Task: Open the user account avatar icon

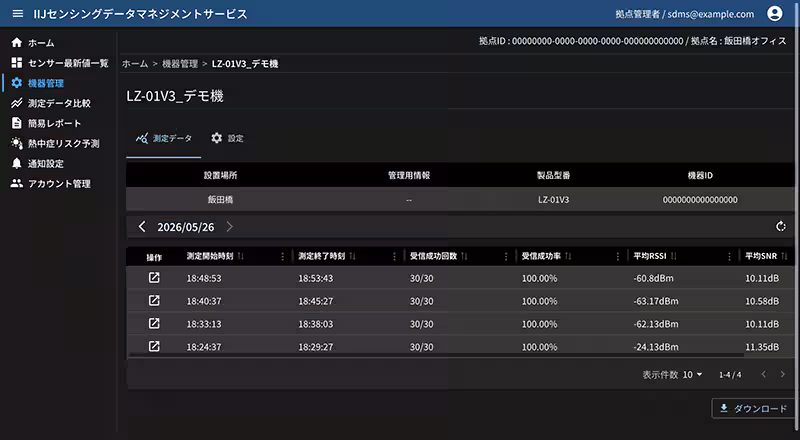Action: coord(774,14)
